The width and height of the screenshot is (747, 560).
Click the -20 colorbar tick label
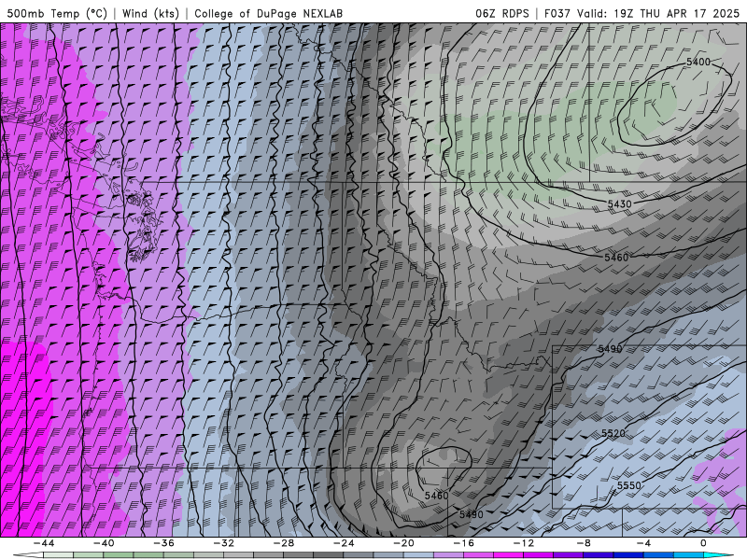coord(403,543)
